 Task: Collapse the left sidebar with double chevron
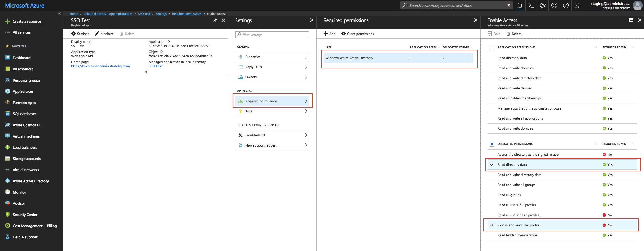59,13
